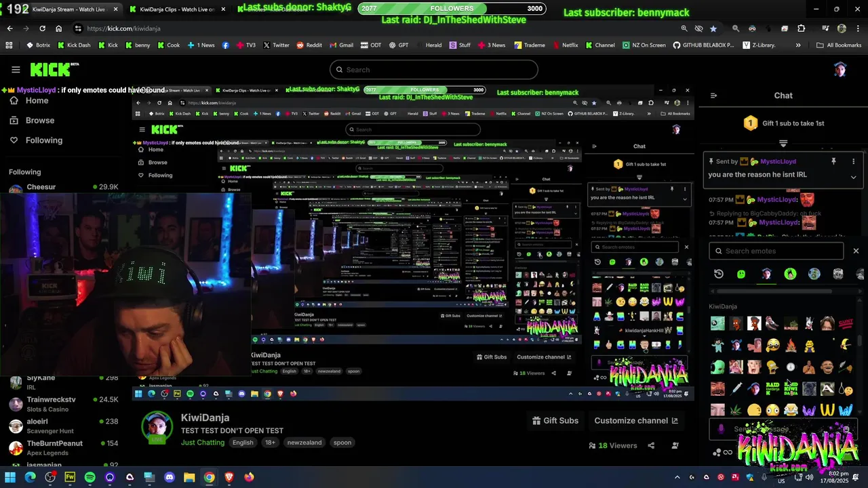Open pinned message three-dot options
The width and height of the screenshot is (868, 488).
[853, 161]
